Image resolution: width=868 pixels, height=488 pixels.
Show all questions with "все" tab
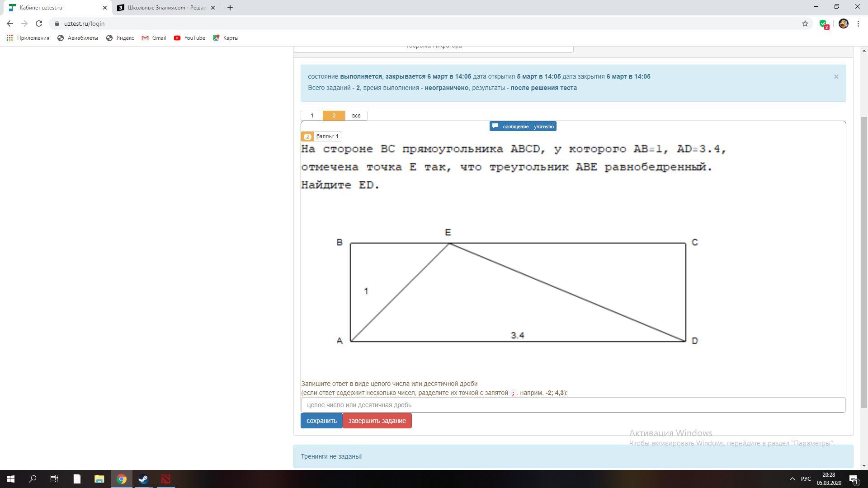tap(356, 116)
